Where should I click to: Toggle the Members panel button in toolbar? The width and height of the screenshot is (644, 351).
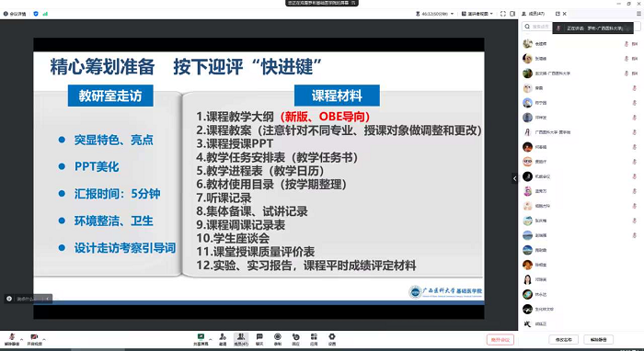(x=241, y=339)
